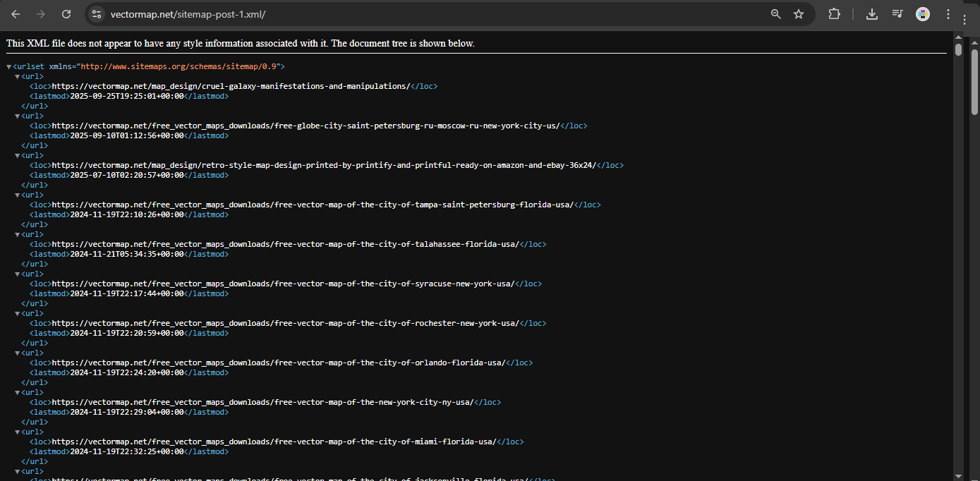Open the Extensions puzzle-piece menu
The image size is (980, 481).
pyautogui.click(x=834, y=13)
